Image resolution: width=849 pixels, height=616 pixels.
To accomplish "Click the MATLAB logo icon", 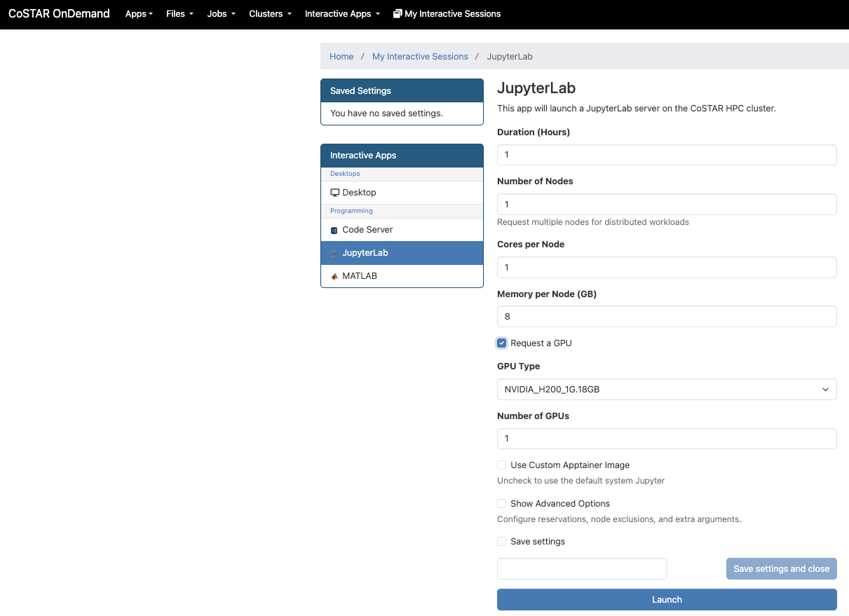I will pos(334,276).
